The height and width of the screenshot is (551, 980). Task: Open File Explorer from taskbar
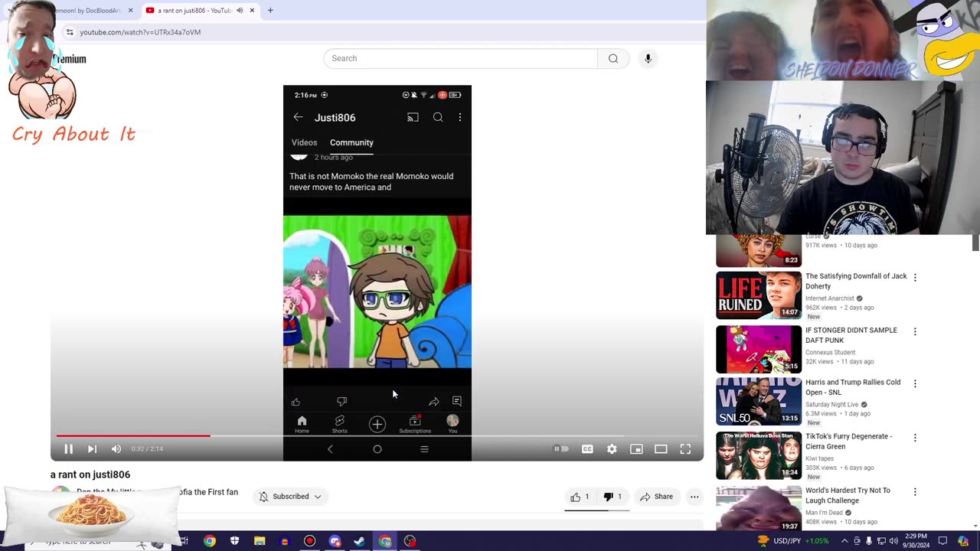tap(260, 541)
